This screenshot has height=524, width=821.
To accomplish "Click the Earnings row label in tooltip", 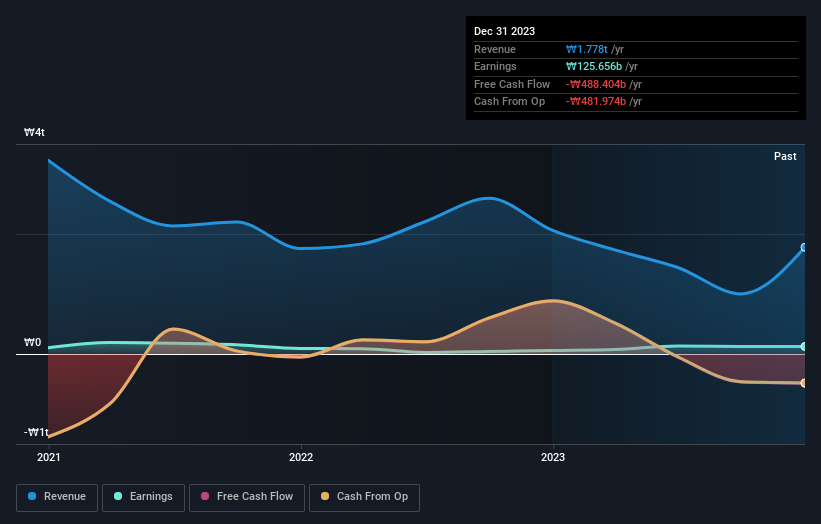I will tap(495, 66).
